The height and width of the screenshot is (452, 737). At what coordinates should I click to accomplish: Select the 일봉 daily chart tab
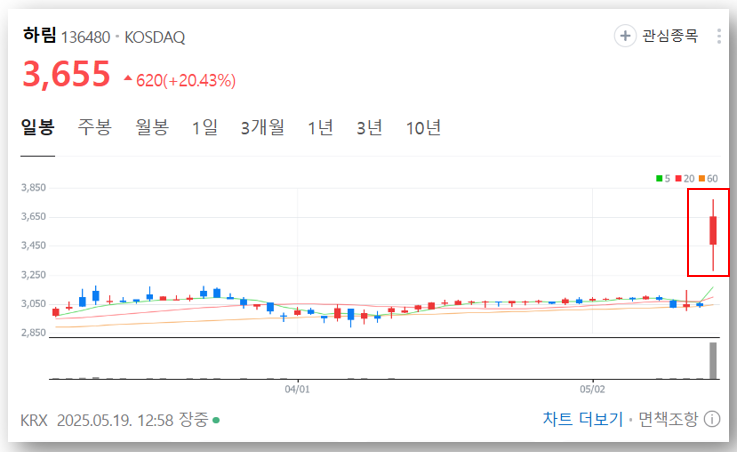point(38,127)
